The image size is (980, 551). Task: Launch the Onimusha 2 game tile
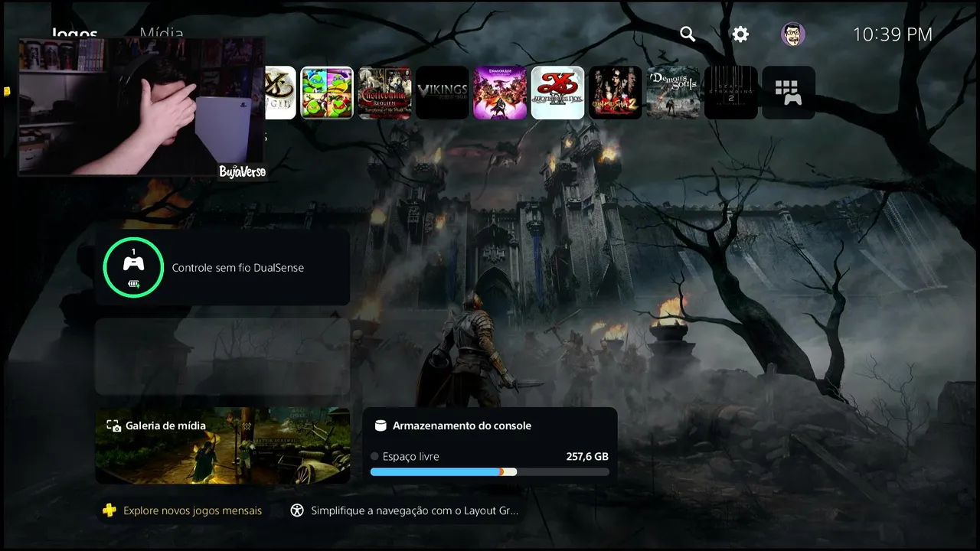[616, 93]
